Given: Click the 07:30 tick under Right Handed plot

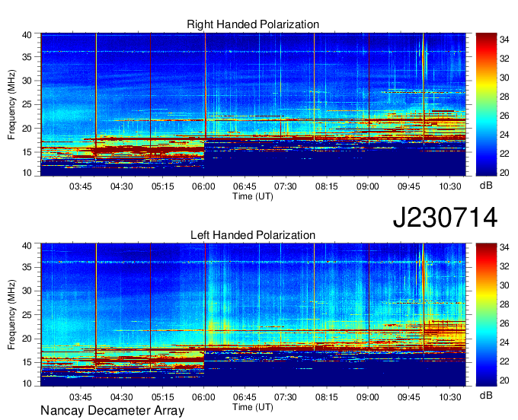Looking at the screenshot, I should 286,186.
